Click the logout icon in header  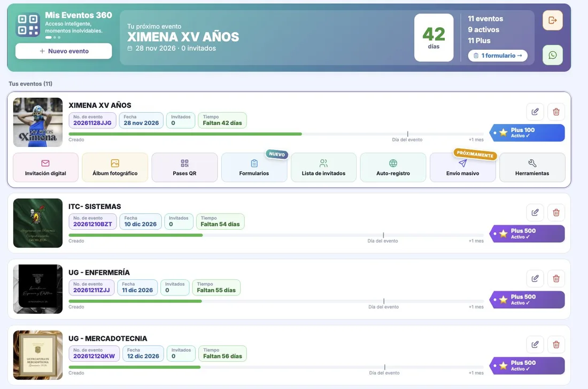pyautogui.click(x=552, y=20)
